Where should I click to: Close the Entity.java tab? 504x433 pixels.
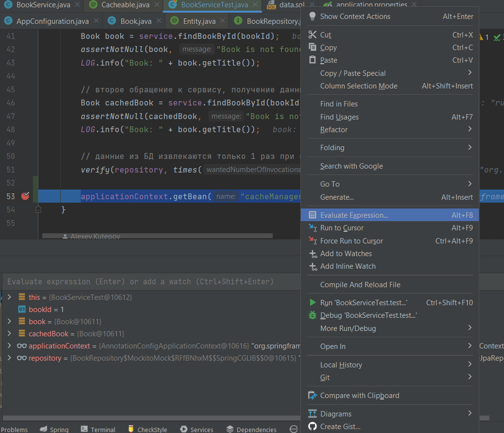(223, 20)
